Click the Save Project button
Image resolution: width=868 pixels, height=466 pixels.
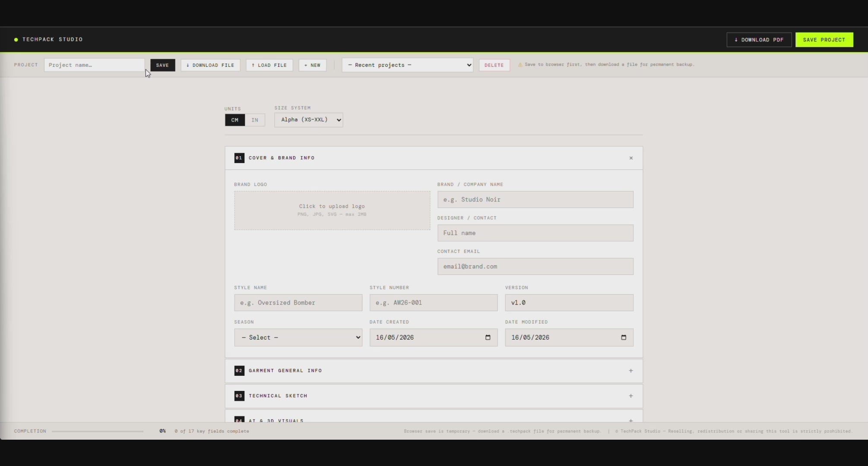[x=824, y=40]
